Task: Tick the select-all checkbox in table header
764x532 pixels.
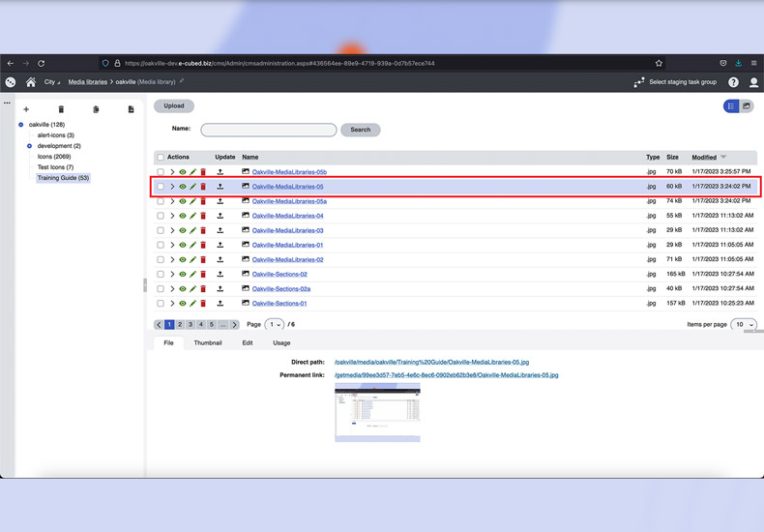Action: point(161,157)
